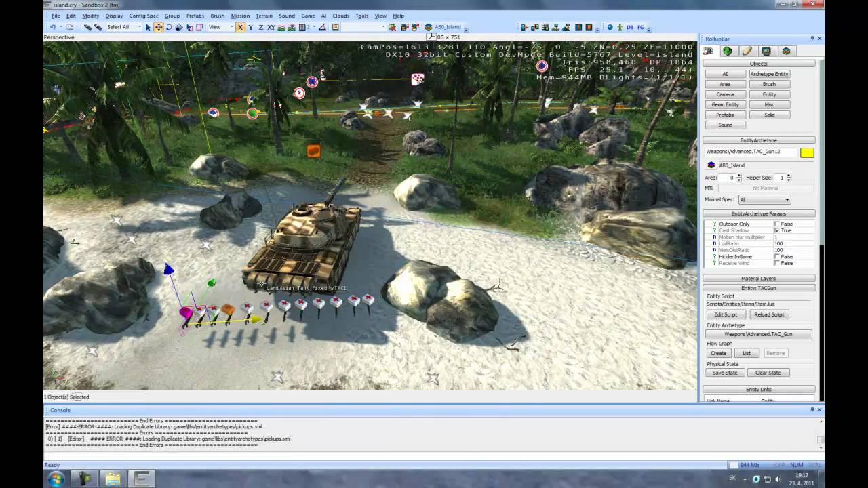The width and height of the screenshot is (868, 488).
Task: Open the Minimal Spec dropdown
Action: pos(764,199)
